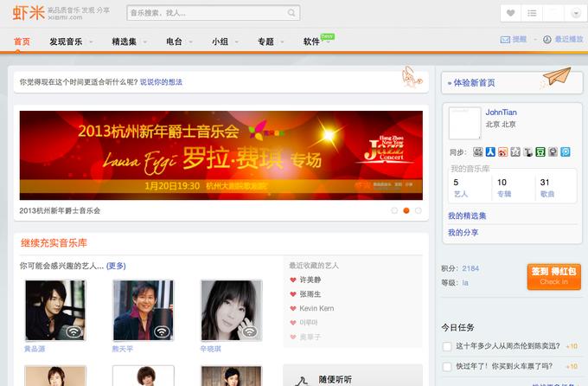Go to the 首页 tab
The height and width of the screenshot is (386, 588).
pos(22,42)
